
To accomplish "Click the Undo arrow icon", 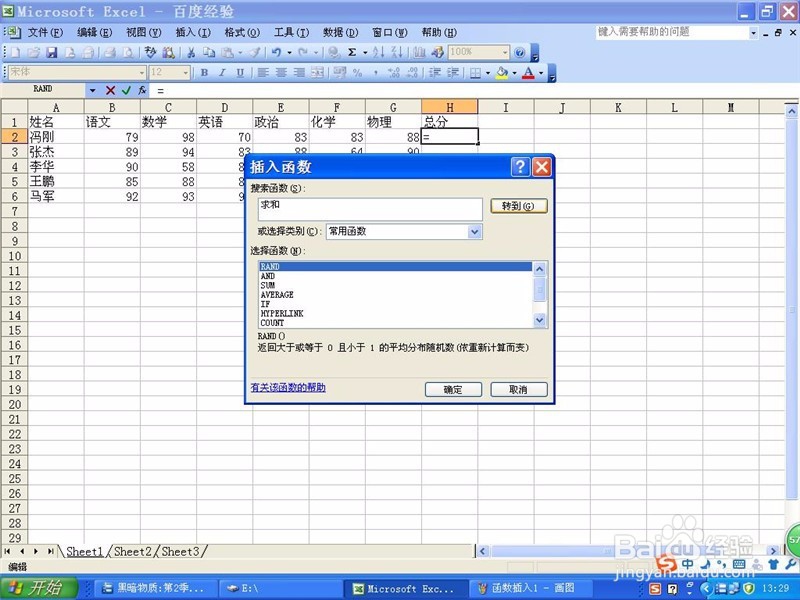I will tap(277, 53).
